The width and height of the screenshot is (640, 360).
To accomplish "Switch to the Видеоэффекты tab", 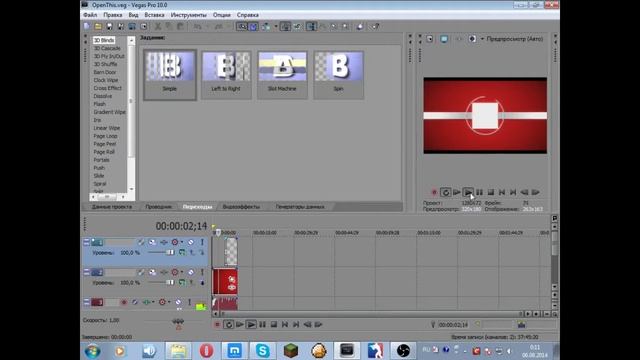I will [x=241, y=207].
